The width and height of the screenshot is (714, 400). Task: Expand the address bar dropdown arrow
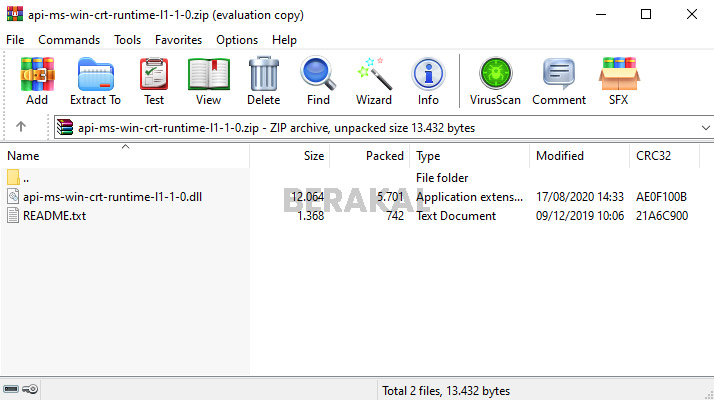point(705,128)
